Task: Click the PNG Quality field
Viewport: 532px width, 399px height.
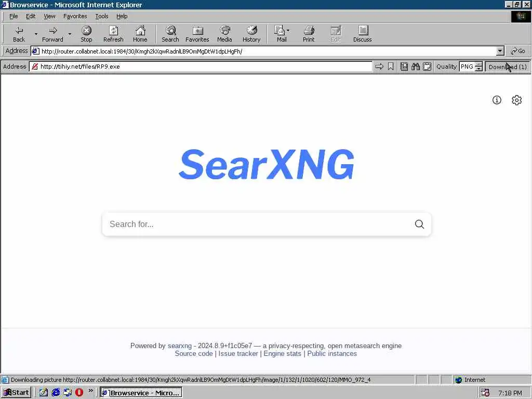Action: [467, 66]
